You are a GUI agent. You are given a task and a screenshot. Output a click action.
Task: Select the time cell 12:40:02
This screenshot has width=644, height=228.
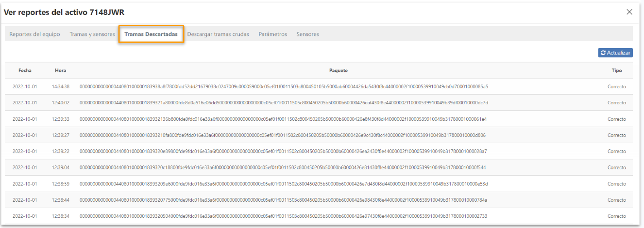pos(61,103)
